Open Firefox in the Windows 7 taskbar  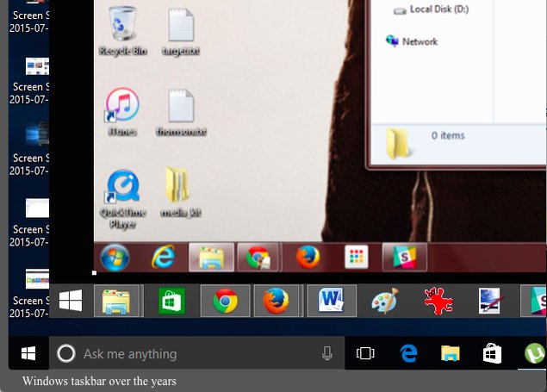click(x=308, y=258)
